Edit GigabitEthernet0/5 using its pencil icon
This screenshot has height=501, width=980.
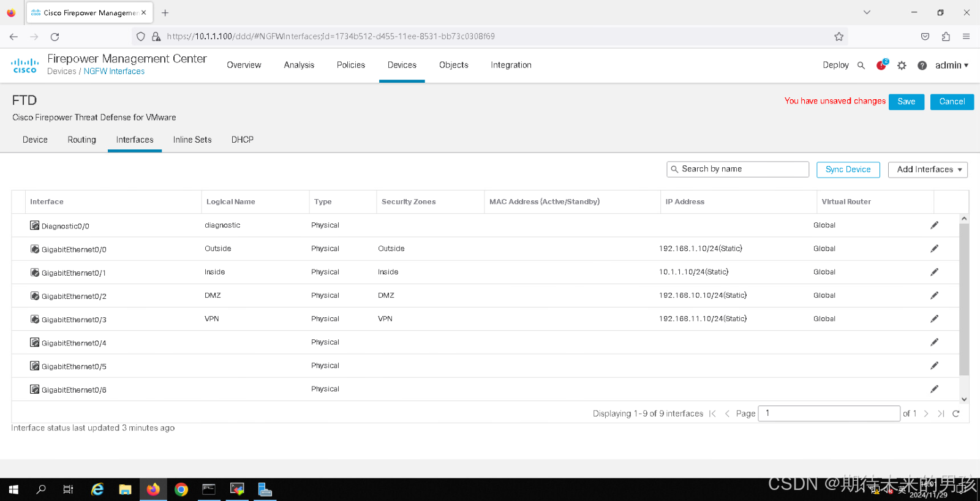tap(934, 366)
